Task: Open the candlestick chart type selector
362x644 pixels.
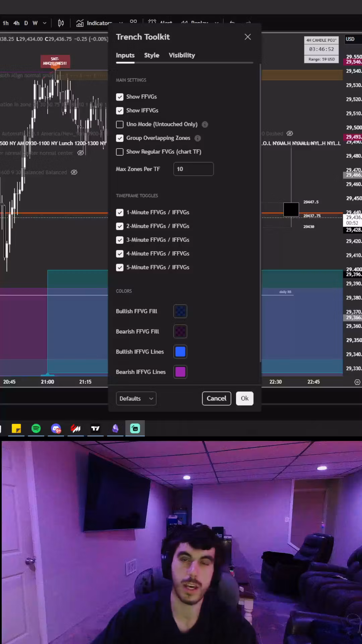Action: pos(61,23)
